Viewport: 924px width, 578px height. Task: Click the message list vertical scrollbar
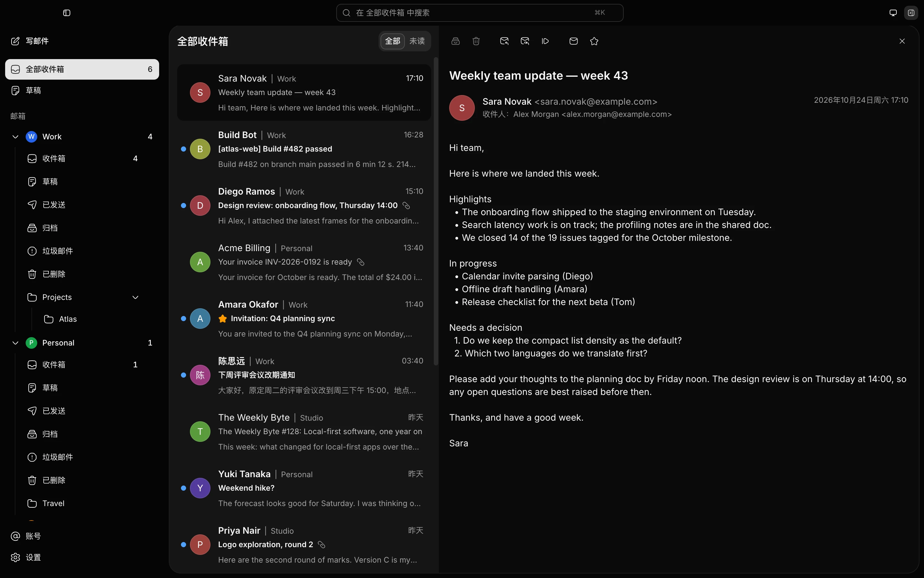(436, 211)
